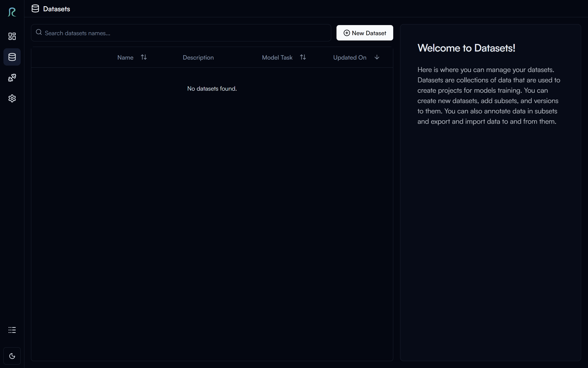Sort by Model Task column arrows
This screenshot has height=368, width=588.
pos(303,57)
